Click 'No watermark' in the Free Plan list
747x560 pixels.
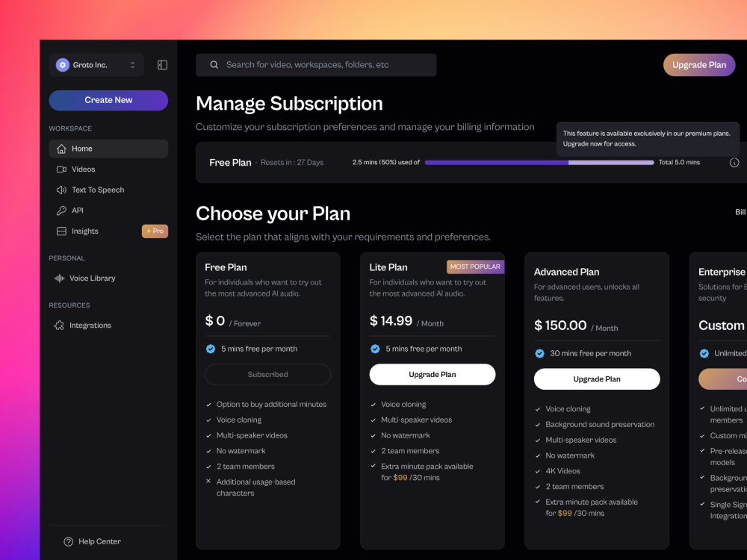[x=241, y=451]
